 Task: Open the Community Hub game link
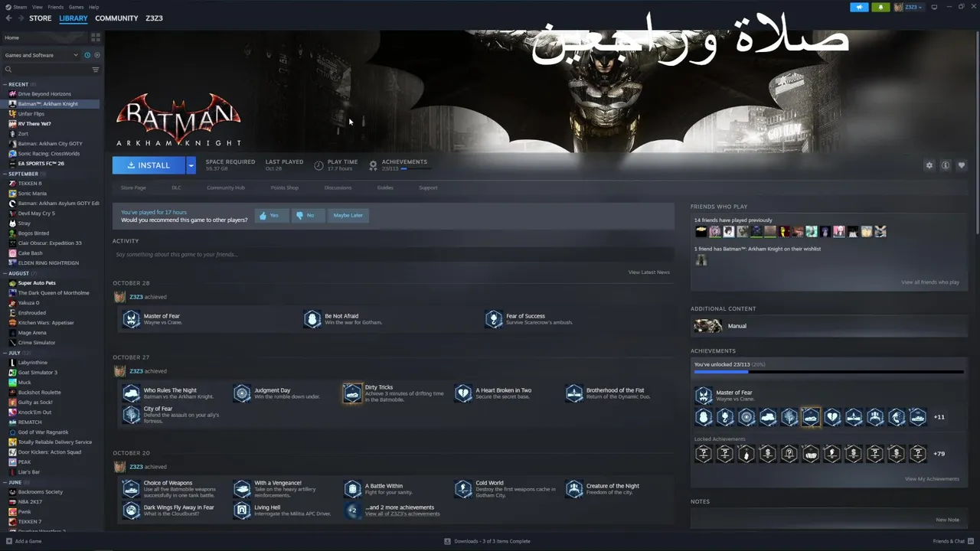pos(226,187)
